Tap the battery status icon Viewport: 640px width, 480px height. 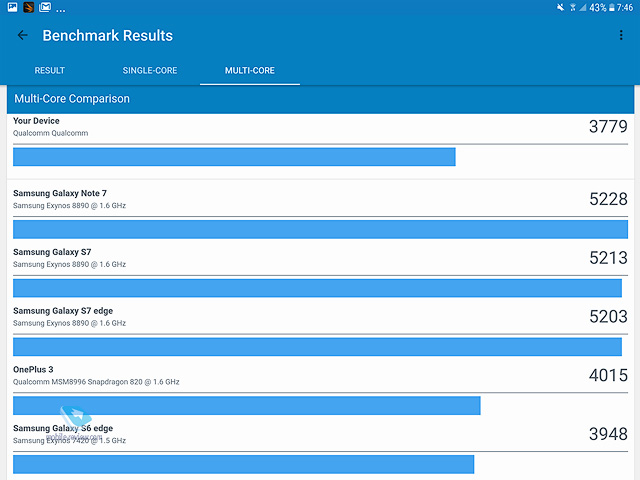(x=611, y=7)
